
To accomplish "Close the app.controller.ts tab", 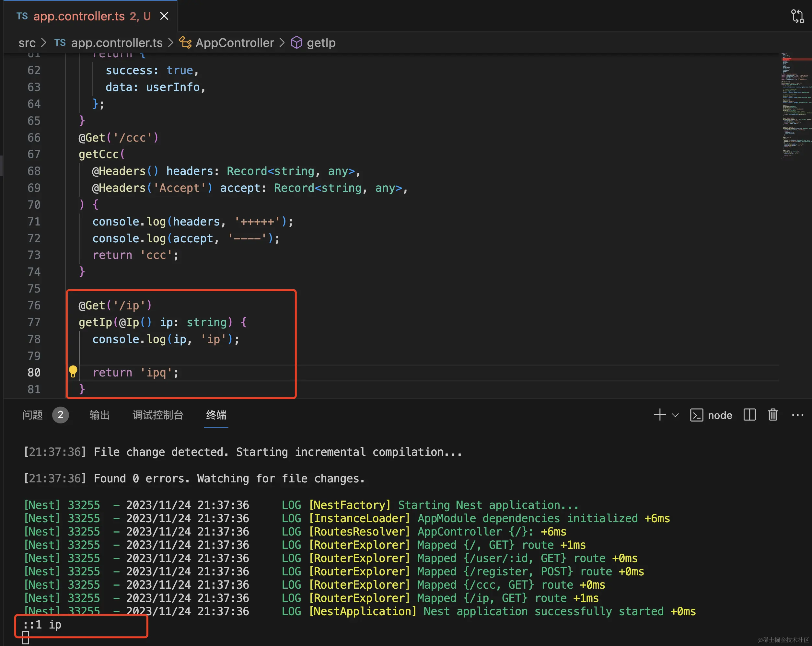I will tap(164, 16).
